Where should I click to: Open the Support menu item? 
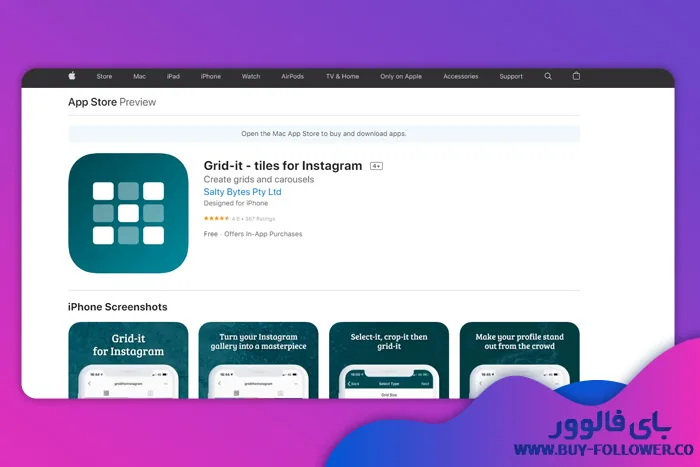pos(511,76)
